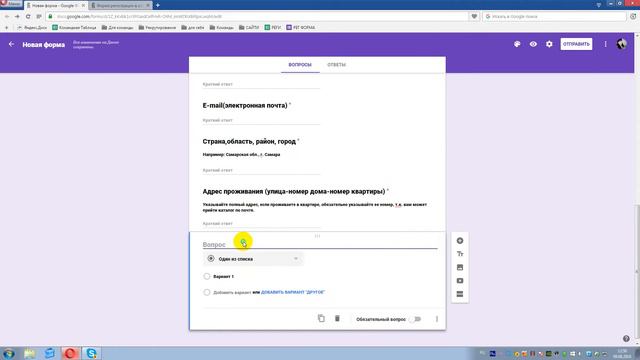Open the 'САЙТЫ' bookmarks folder
640x360 pixels.
pos(249,27)
